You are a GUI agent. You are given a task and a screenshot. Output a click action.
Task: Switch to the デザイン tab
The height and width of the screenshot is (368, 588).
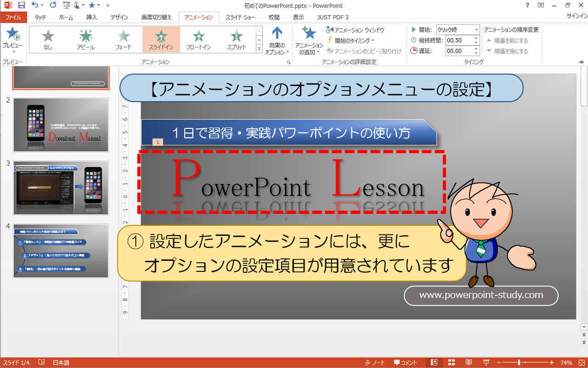(119, 17)
